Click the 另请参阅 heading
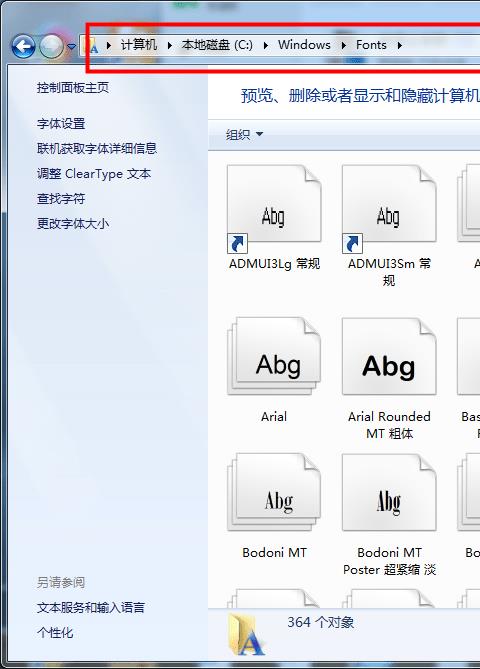The height and width of the screenshot is (669, 480). [61, 582]
